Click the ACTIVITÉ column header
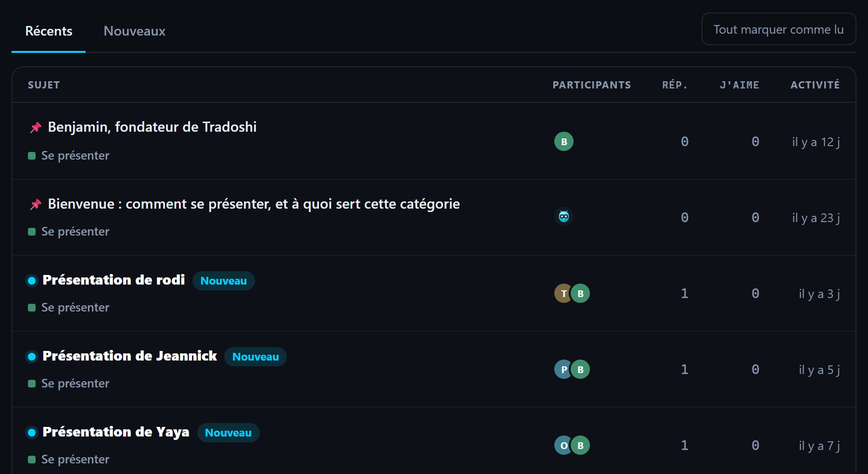Viewport: 868px width, 474px height. point(815,85)
